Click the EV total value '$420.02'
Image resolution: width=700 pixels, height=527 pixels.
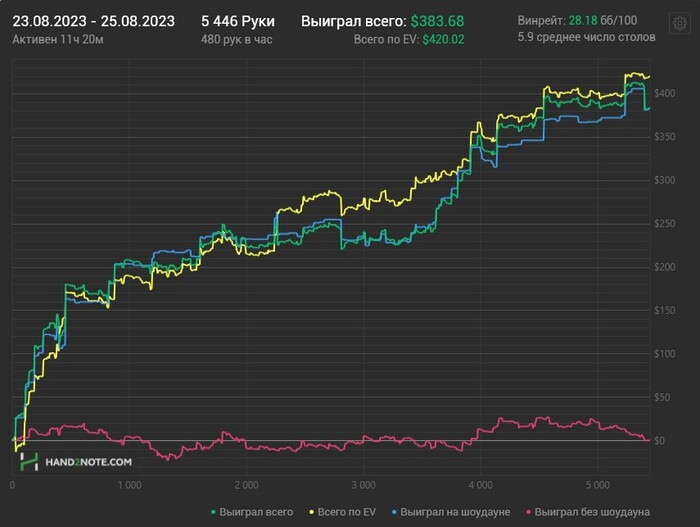443,40
